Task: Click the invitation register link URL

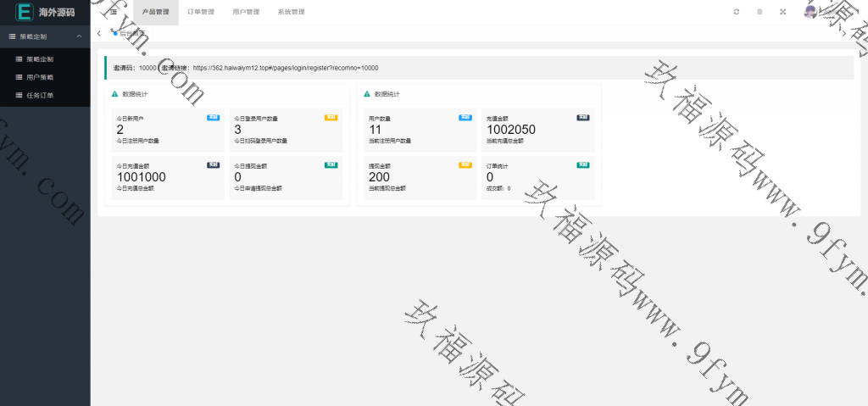Action: click(x=285, y=68)
